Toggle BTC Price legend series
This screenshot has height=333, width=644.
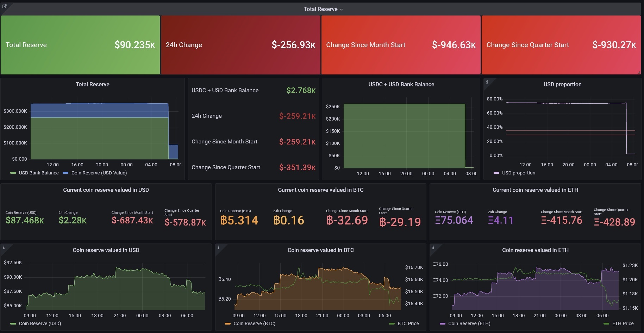[408, 323]
